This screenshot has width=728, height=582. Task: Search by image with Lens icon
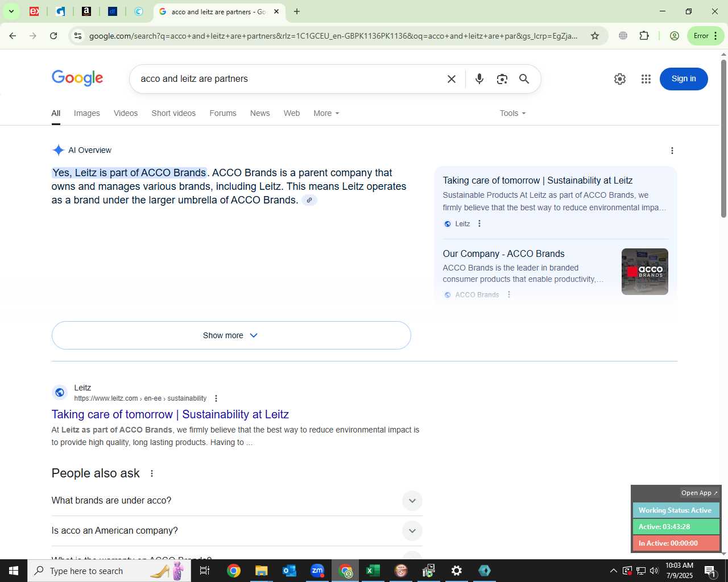point(502,79)
